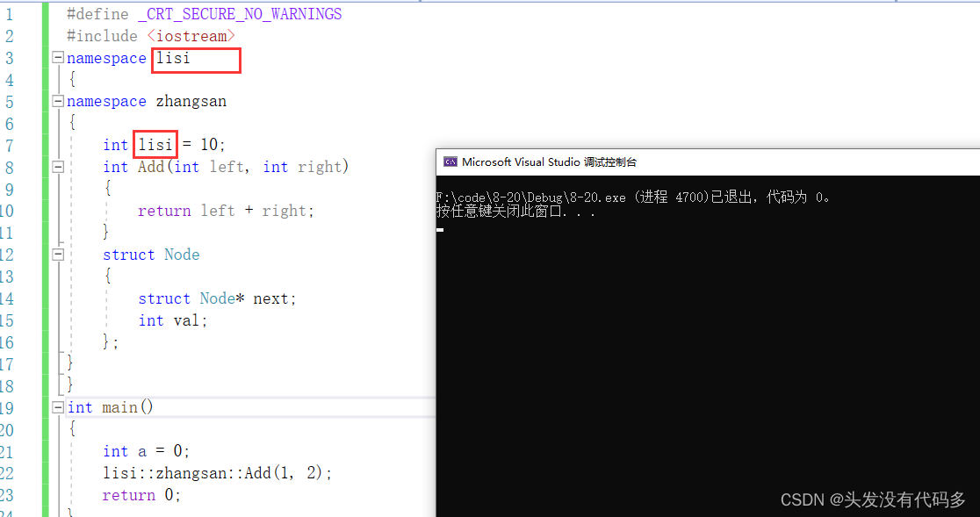Click the #include keyword on line 2
This screenshot has width=980, height=517.
(x=102, y=36)
